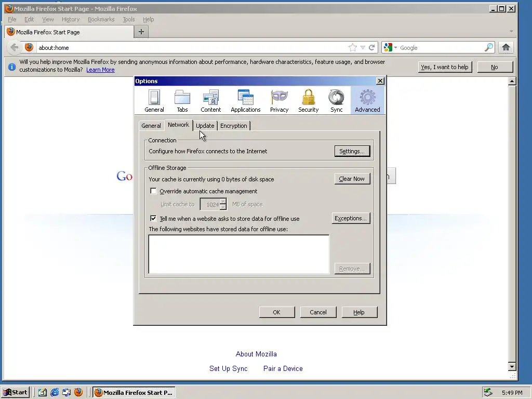The height and width of the screenshot is (399, 532).
Task: Open the Windows Start menu
Action: click(16, 393)
